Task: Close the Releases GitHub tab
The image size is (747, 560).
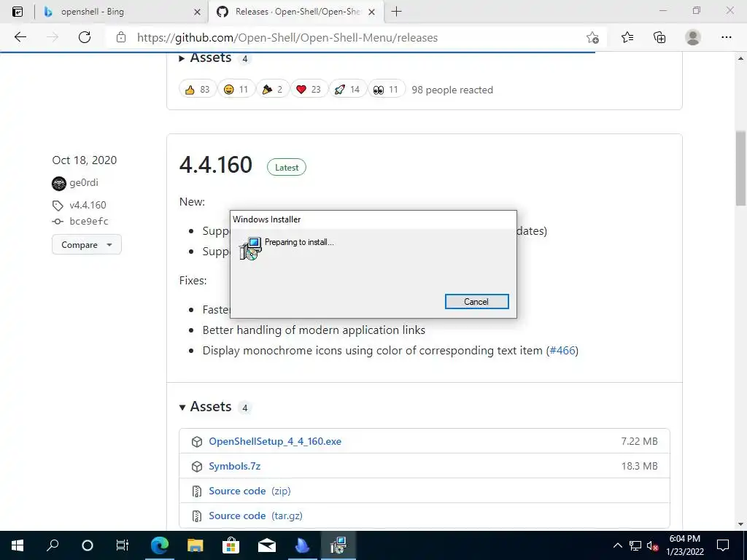Action: 372,12
